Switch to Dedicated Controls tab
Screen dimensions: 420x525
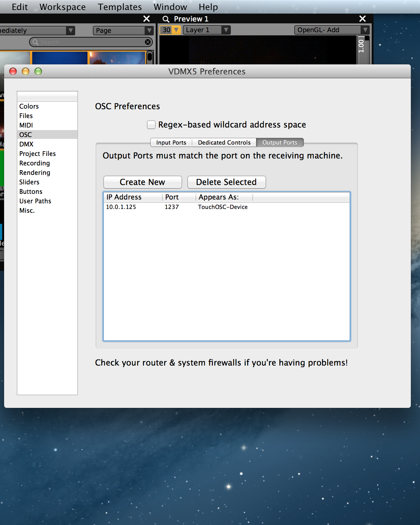[x=224, y=142]
